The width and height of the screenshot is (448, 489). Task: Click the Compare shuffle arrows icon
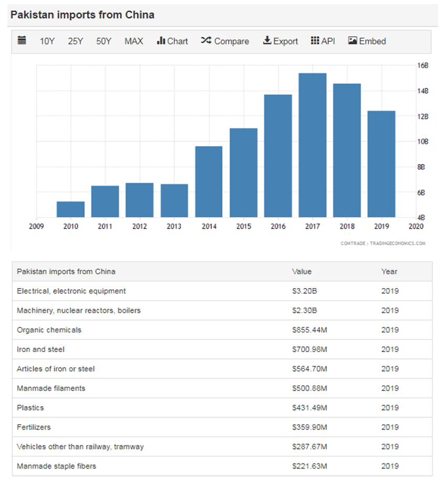[206, 41]
